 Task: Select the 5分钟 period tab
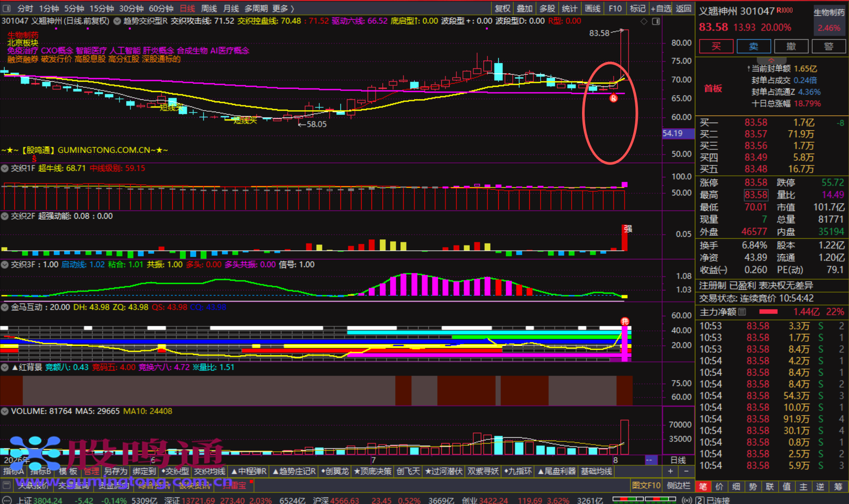[74, 8]
